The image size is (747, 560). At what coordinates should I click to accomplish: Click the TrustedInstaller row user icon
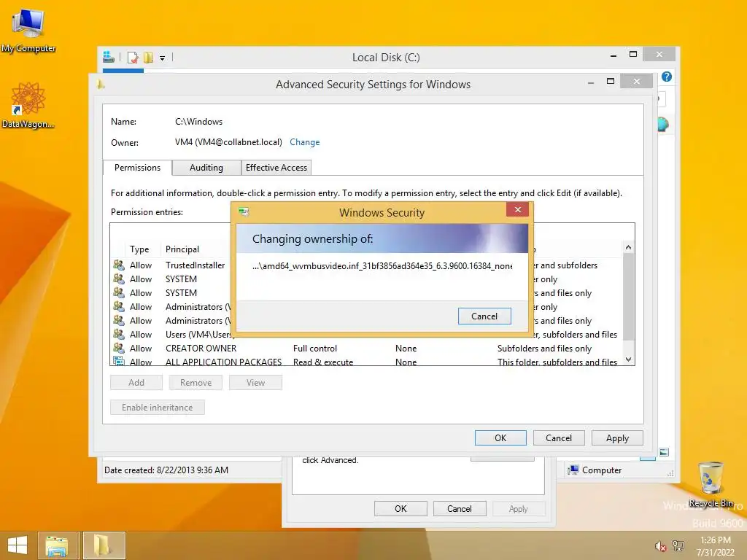[x=119, y=265]
